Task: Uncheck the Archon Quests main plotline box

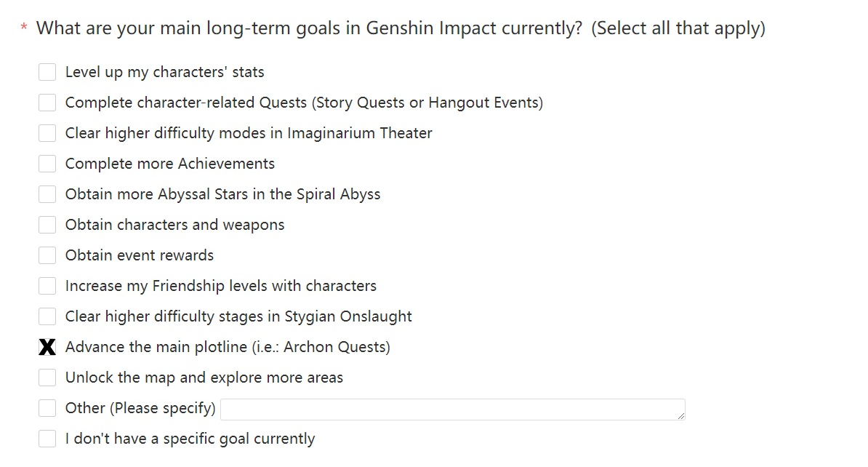Action: (x=47, y=347)
